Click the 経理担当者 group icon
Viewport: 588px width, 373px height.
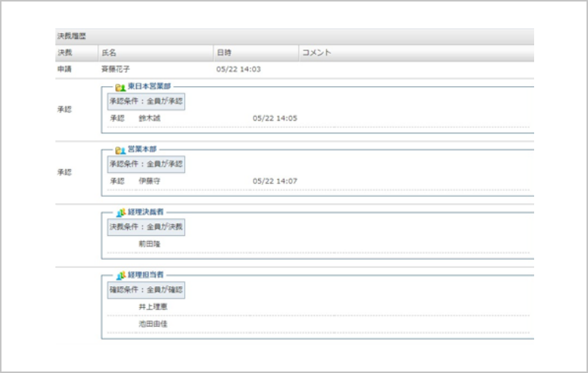(x=120, y=276)
